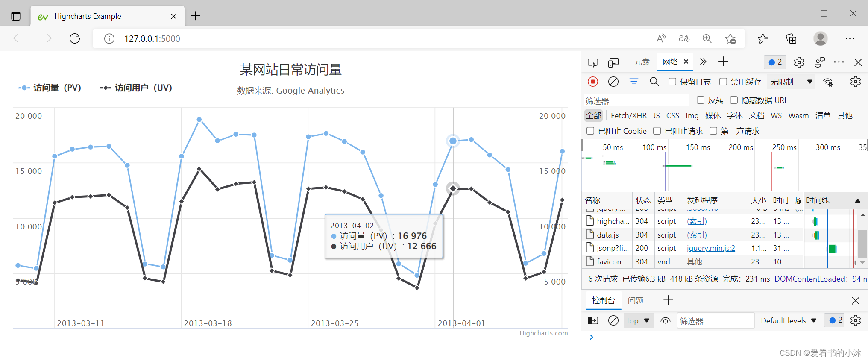
Task: Click the inspect element picker icon
Action: [x=593, y=63]
